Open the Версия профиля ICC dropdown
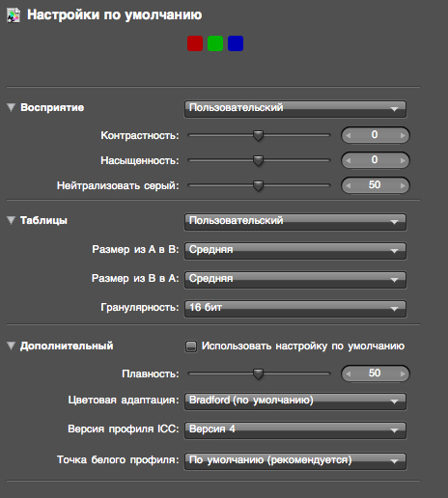This screenshot has width=448, height=498. coord(295,430)
